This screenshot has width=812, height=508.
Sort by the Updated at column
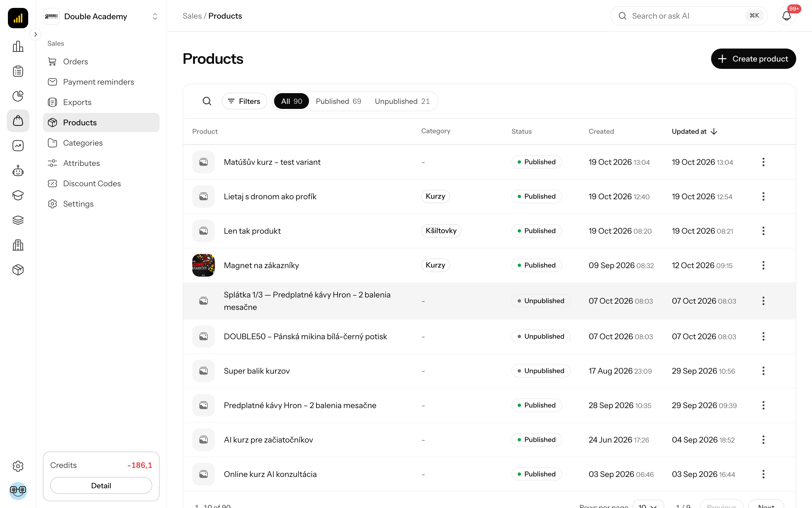coord(694,131)
